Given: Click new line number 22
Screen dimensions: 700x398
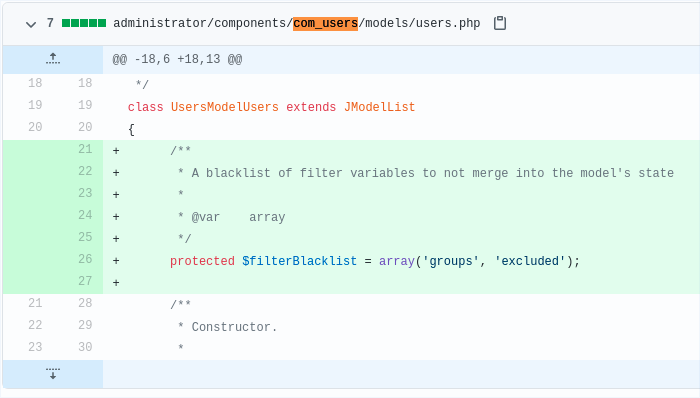Looking at the screenshot, I should click(85, 171).
